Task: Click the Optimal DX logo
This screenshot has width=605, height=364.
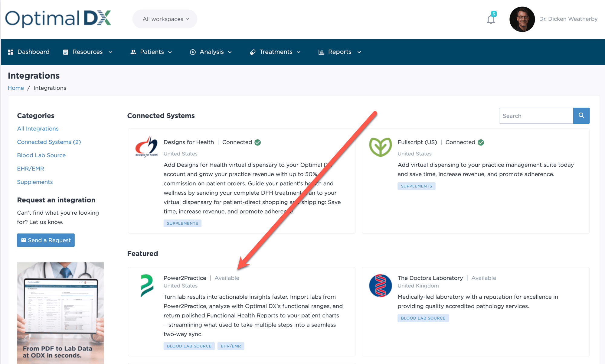Action: [x=58, y=19]
